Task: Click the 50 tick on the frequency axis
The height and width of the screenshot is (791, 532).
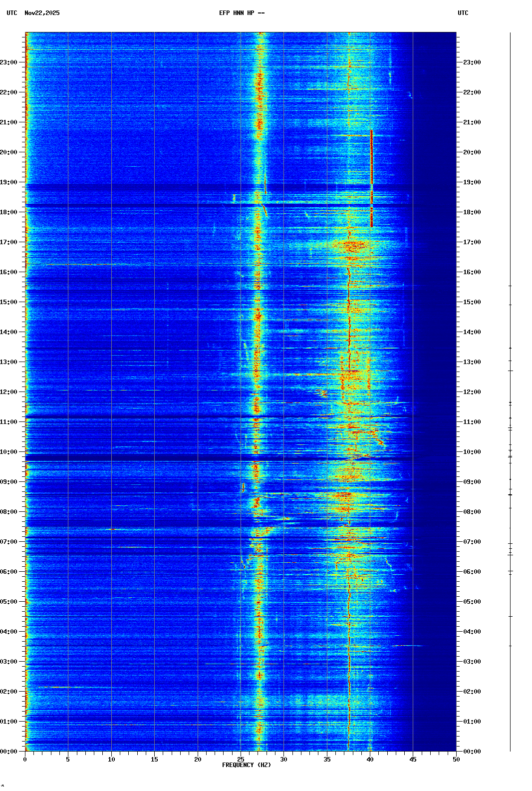Action: pos(456,759)
